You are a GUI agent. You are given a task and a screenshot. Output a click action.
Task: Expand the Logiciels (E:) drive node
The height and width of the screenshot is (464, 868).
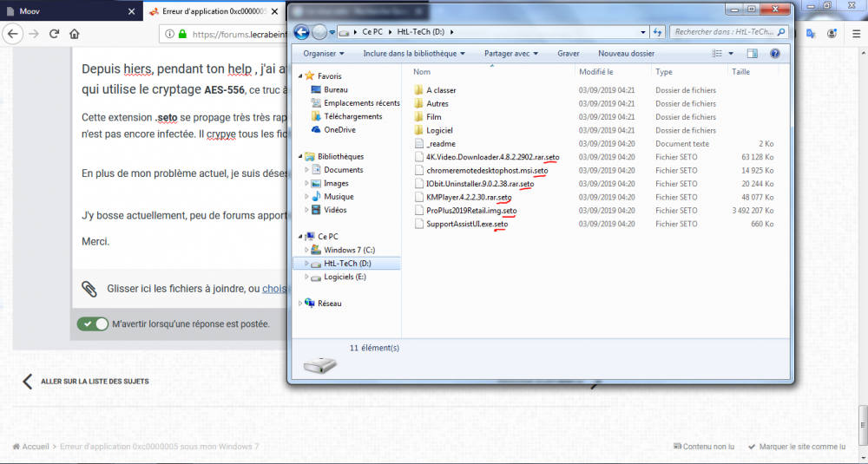(x=307, y=277)
